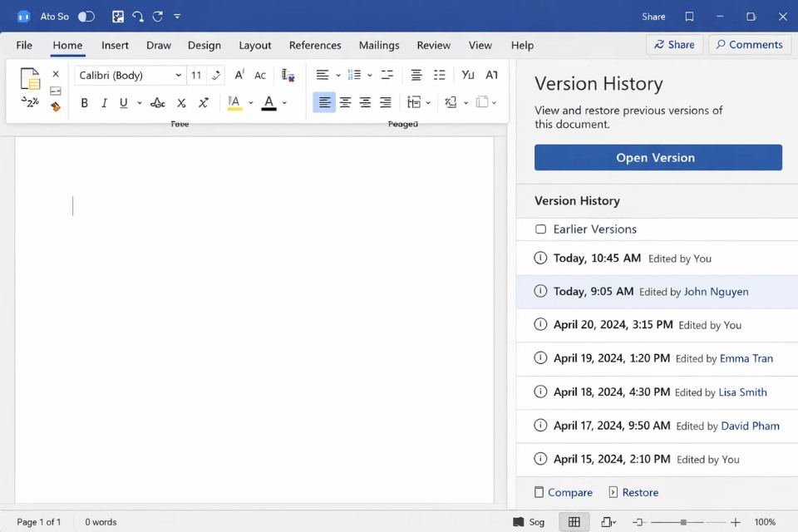798x532 pixels.
Task: Switch to the References tab
Action: [315, 45]
